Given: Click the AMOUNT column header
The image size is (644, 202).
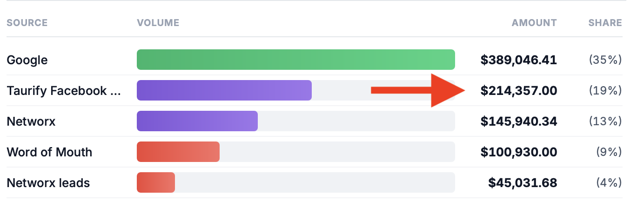Looking at the screenshot, I should click(x=534, y=23).
